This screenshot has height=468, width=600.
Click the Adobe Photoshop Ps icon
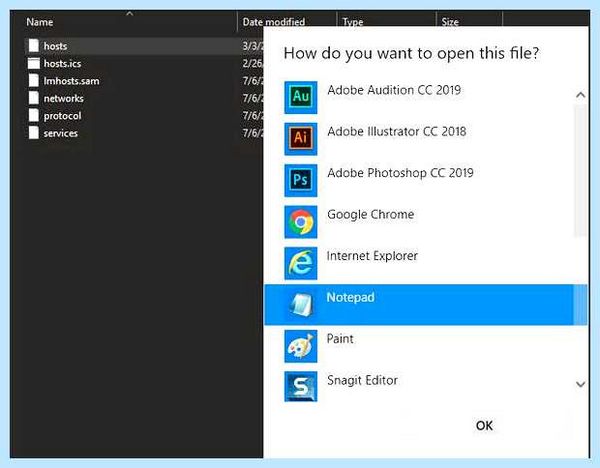coord(301,180)
